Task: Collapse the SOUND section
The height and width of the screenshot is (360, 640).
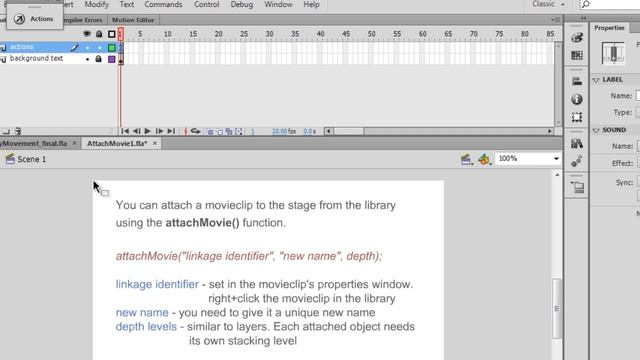Action: click(596, 130)
